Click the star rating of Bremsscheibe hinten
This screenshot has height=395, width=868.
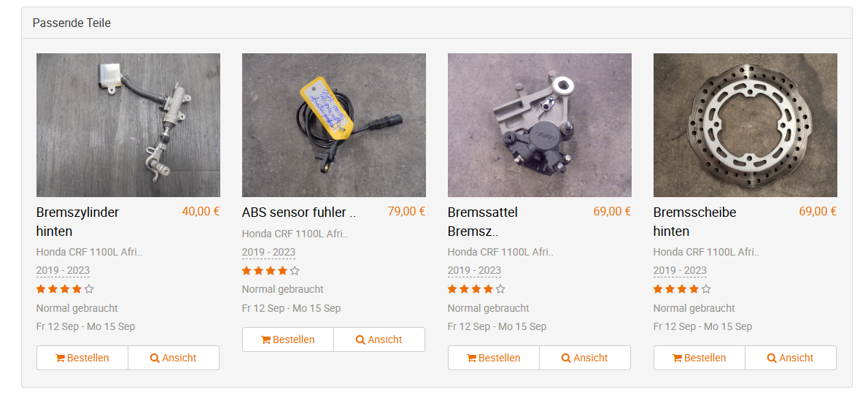tap(682, 289)
